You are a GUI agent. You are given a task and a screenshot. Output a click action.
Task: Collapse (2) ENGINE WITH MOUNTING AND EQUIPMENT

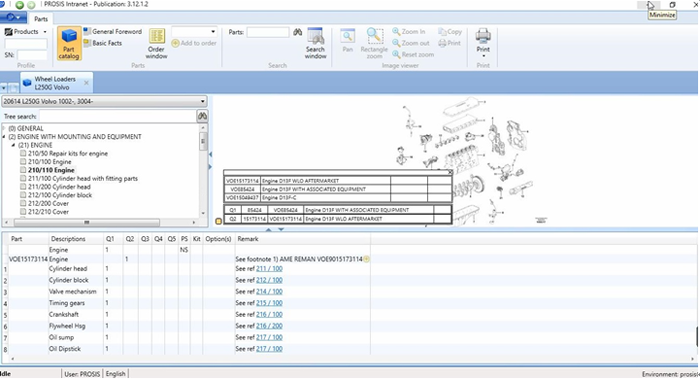[x=4, y=137]
